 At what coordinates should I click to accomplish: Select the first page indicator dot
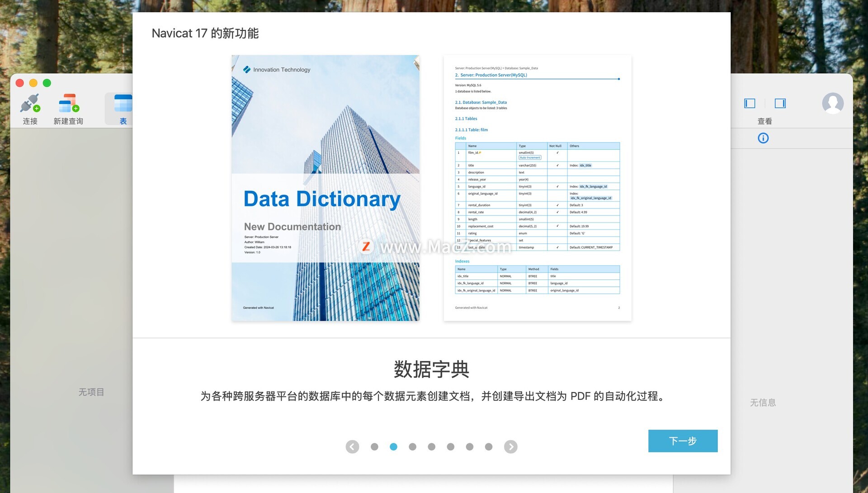[374, 446]
